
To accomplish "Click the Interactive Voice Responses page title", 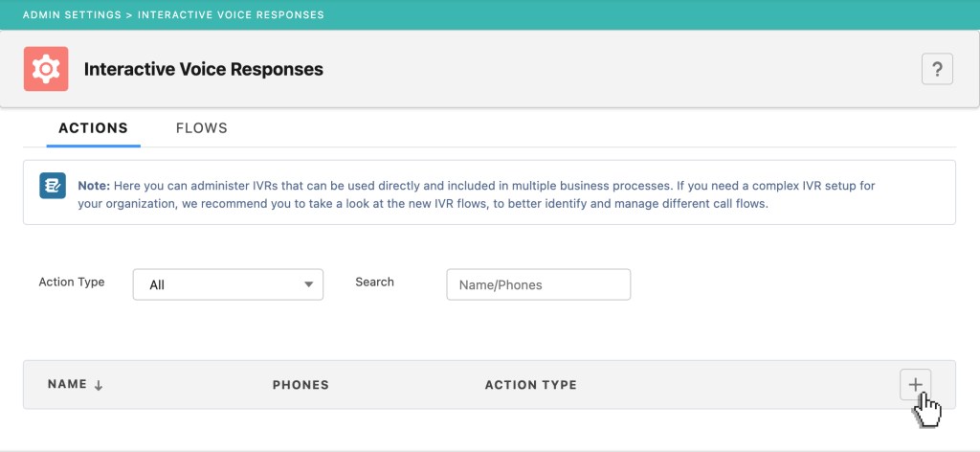I will [x=204, y=69].
